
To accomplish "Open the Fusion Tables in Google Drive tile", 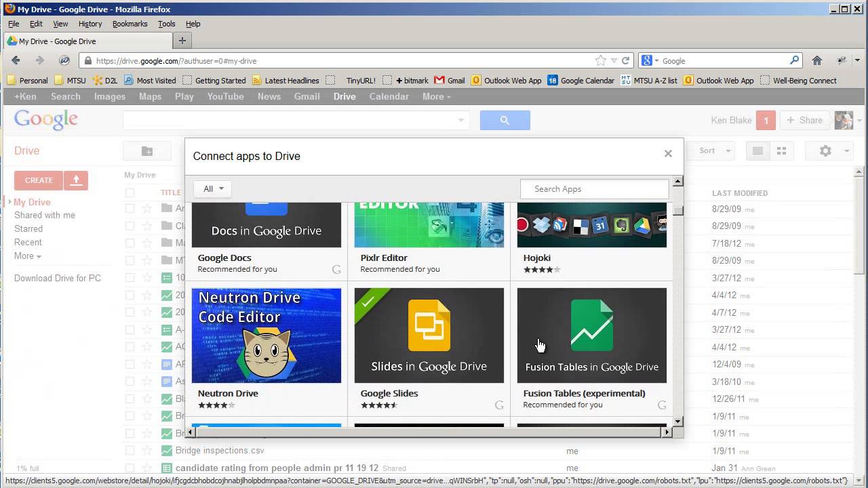I will (x=592, y=335).
